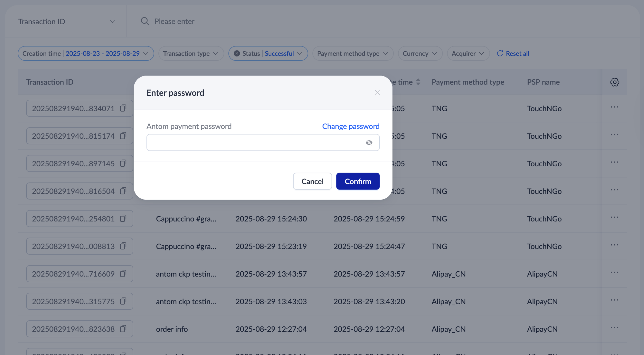Cancel the password dialog
The width and height of the screenshot is (644, 355).
(312, 181)
